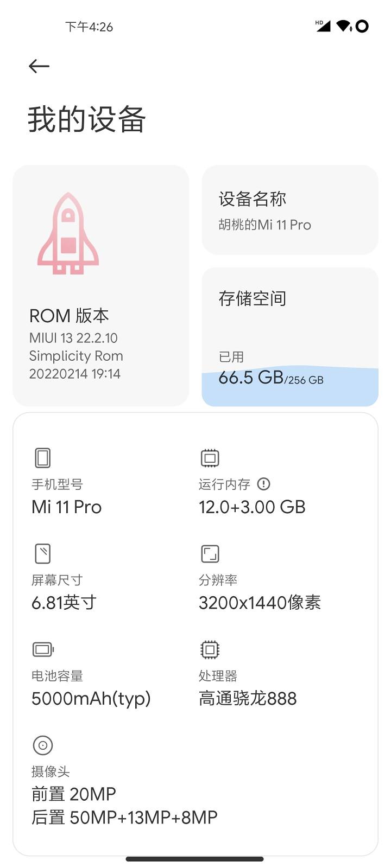This screenshot has width=391, height=868.
Task: Tap the 后置 50MP+13MP+8MP camera text
Action: coord(123,816)
